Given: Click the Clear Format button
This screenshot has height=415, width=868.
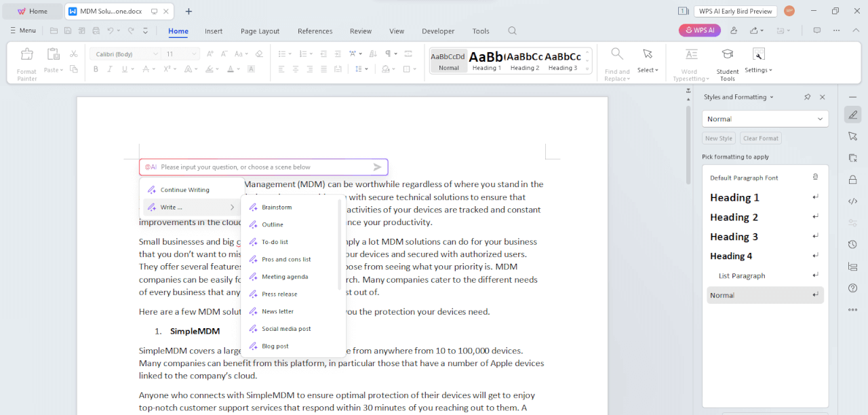Looking at the screenshot, I should click(760, 138).
